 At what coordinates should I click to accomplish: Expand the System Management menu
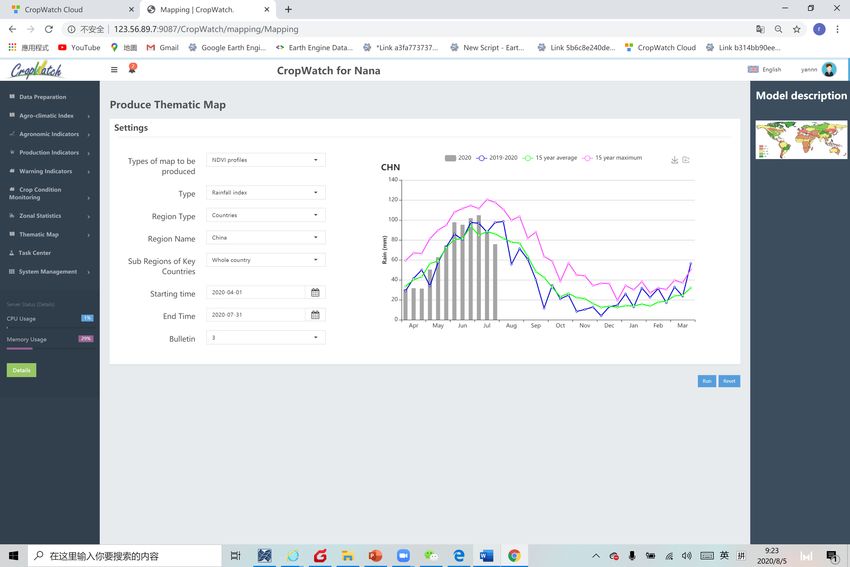pos(50,272)
